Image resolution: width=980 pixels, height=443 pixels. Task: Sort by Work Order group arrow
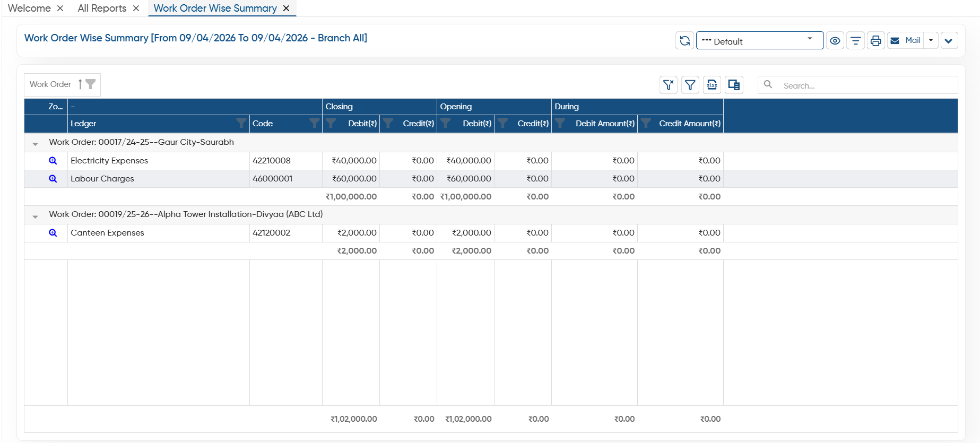click(x=80, y=84)
